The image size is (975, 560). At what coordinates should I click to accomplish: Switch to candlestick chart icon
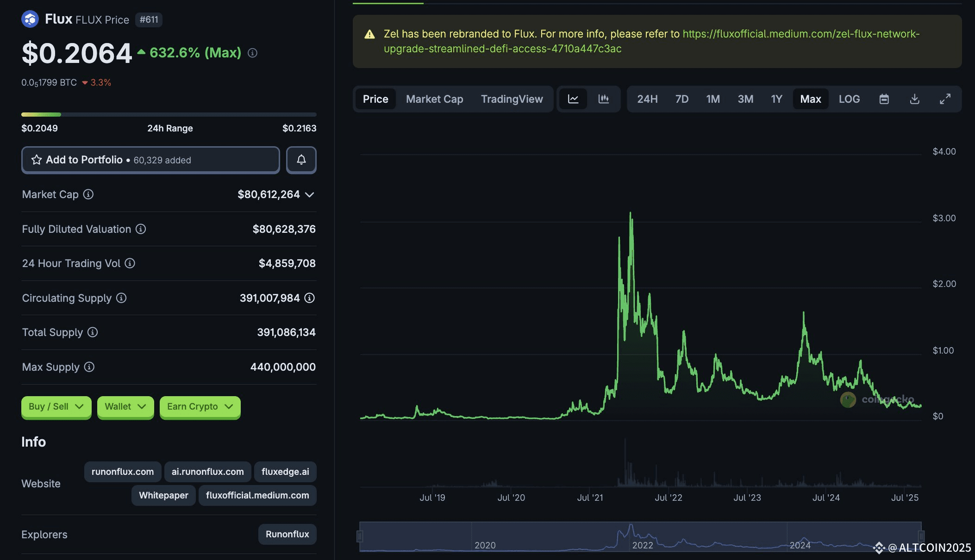coord(603,99)
